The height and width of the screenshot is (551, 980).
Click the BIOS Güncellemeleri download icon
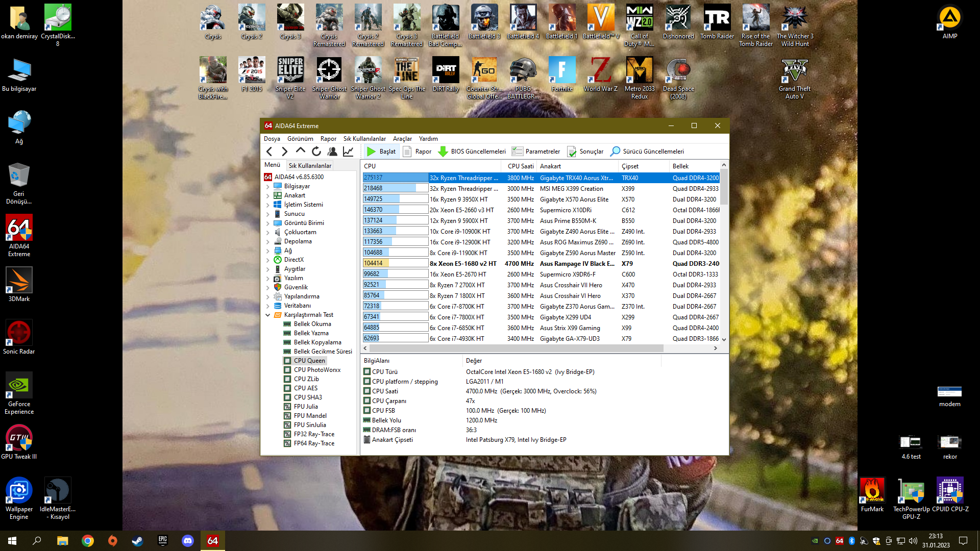(443, 152)
